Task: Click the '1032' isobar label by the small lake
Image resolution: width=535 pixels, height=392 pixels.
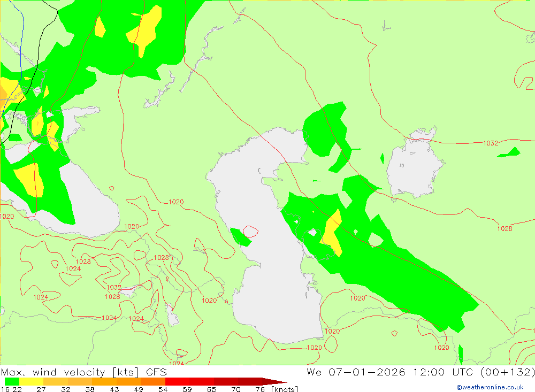Action: 114,287
